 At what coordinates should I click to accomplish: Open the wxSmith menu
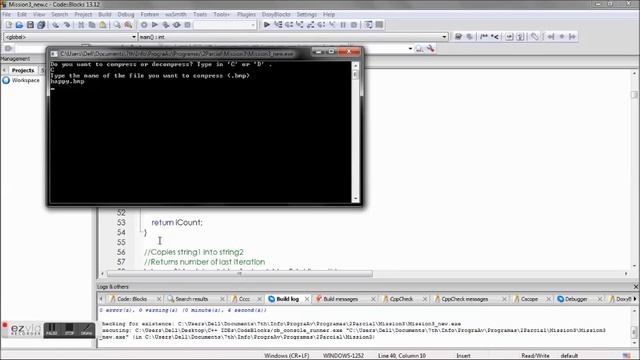[x=176, y=14]
